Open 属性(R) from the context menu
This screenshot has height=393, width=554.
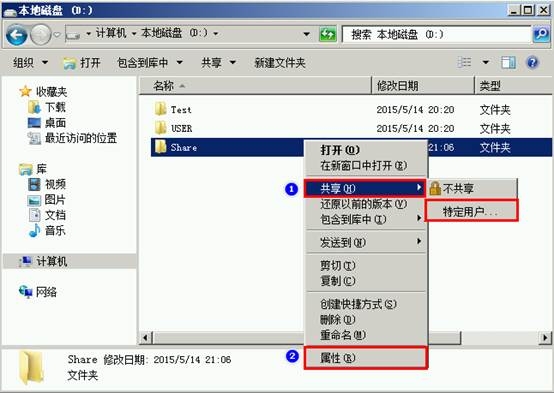(x=366, y=358)
